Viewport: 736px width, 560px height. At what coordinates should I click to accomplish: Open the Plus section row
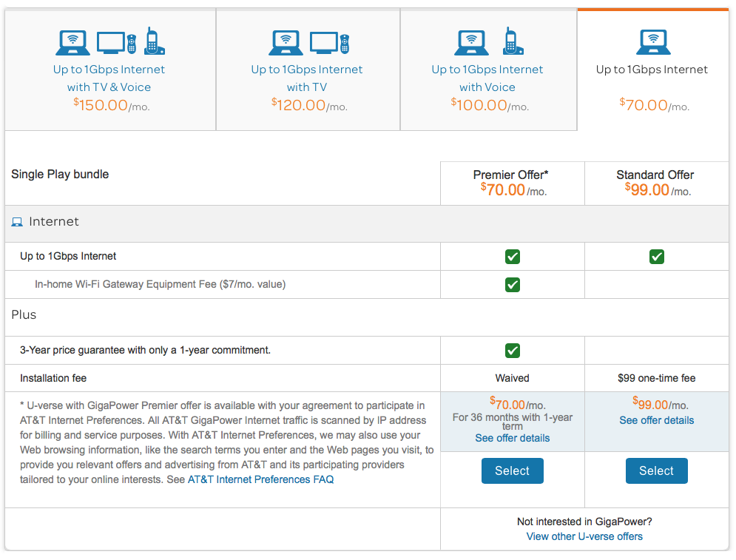click(x=24, y=314)
